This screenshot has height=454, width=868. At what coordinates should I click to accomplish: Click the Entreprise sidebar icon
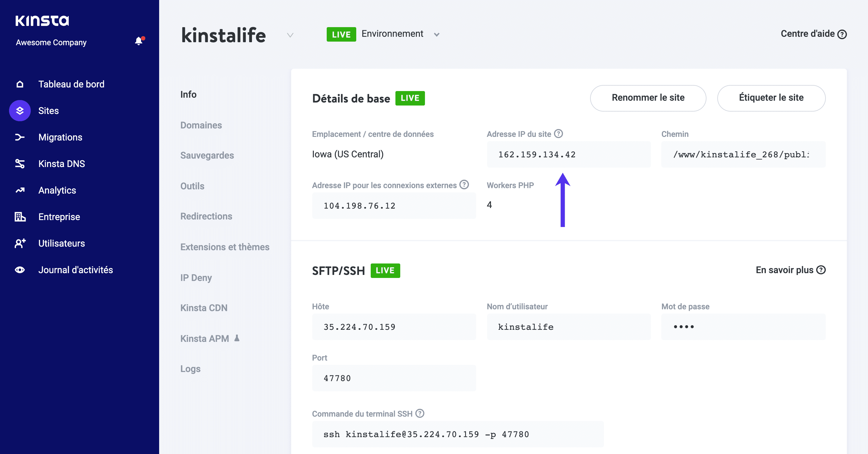pyautogui.click(x=20, y=217)
